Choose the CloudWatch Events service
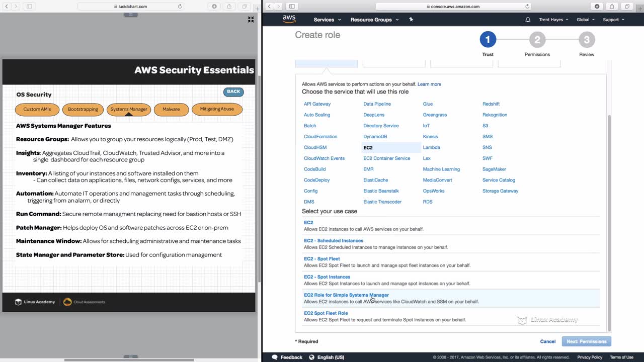The height and width of the screenshot is (362, 644). coord(324,158)
